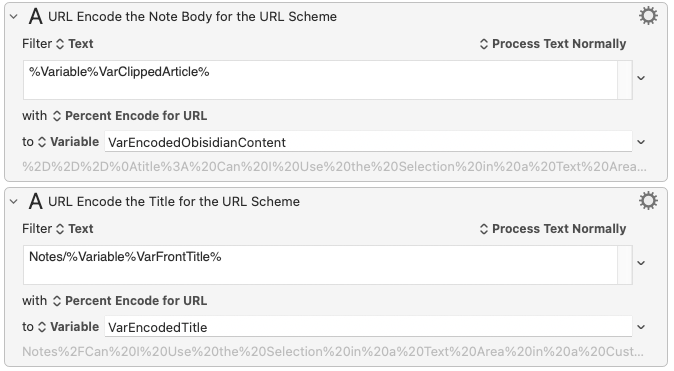The height and width of the screenshot is (371, 674).
Task: Open variable list beside VarEncodedObisidianContent
Action: click(641, 142)
